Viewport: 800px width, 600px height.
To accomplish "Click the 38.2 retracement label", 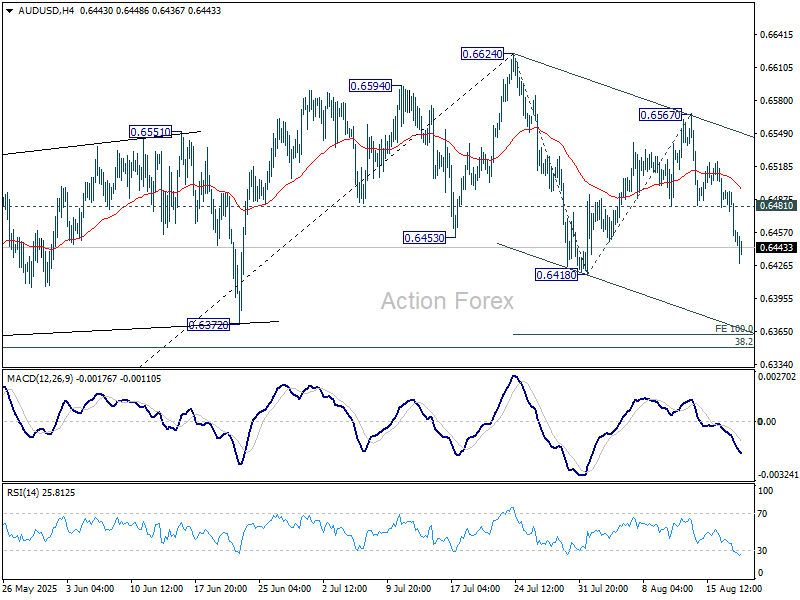I will click(743, 342).
